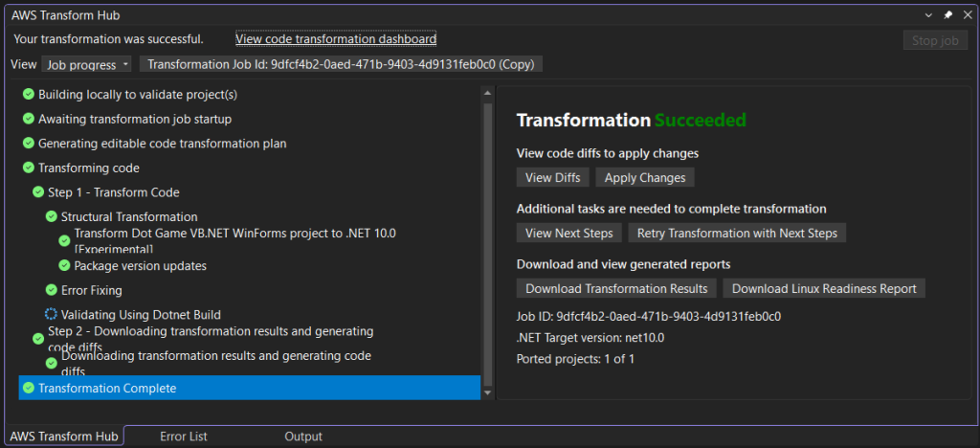Click green check beside Transforming code
Screen dimensions: 980x448
28,168
